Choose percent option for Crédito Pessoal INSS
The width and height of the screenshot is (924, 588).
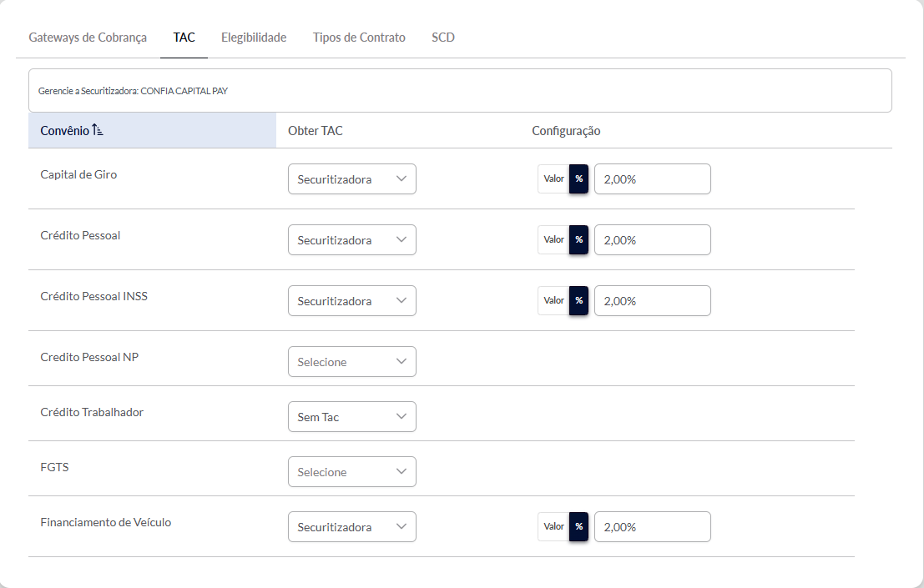pyautogui.click(x=578, y=301)
